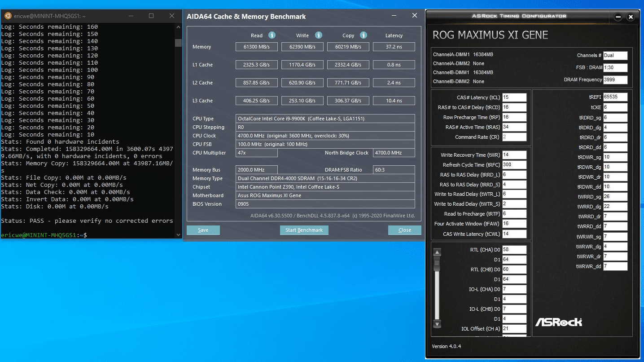Click the Memory Copy 60219 MB/s value

[x=348, y=47]
